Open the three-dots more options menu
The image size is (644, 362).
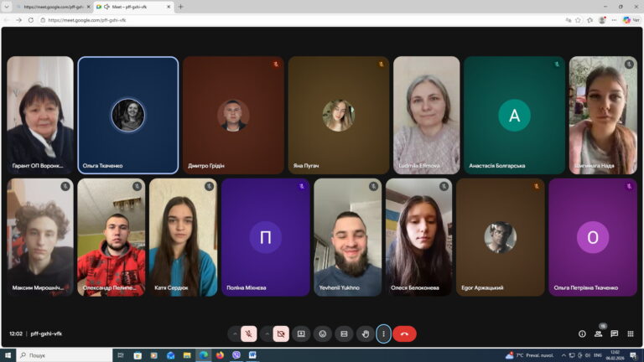click(383, 334)
